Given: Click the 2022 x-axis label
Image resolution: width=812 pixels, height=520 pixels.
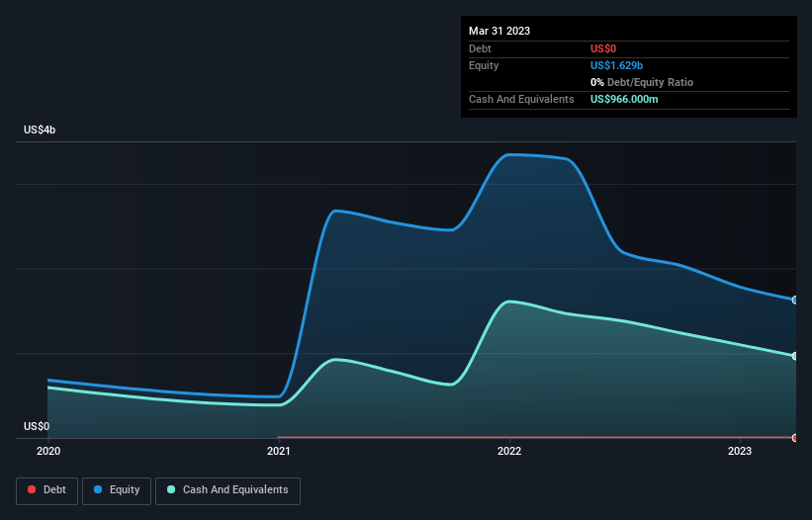Looking at the screenshot, I should pyautogui.click(x=509, y=451).
